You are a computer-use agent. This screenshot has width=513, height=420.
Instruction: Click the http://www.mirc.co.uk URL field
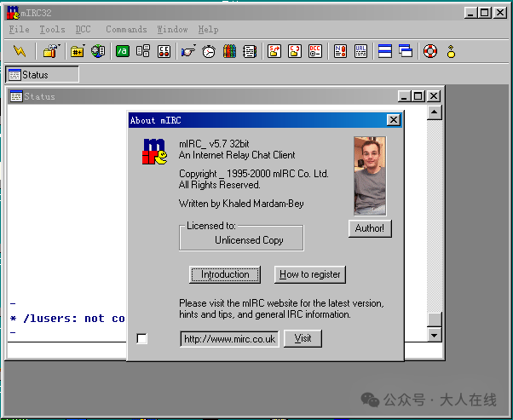click(x=230, y=339)
